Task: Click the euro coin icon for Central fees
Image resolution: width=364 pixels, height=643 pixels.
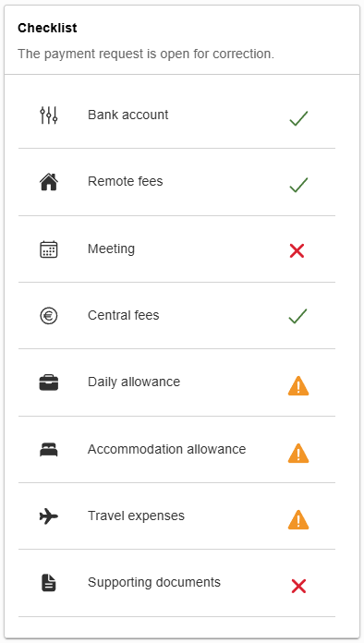Action: pyautogui.click(x=49, y=316)
